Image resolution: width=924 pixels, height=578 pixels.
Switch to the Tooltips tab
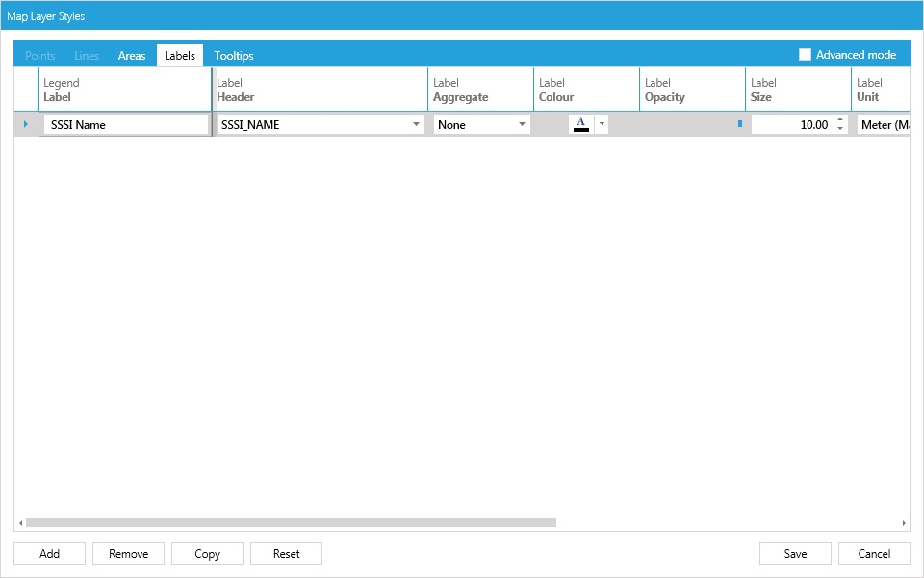233,55
